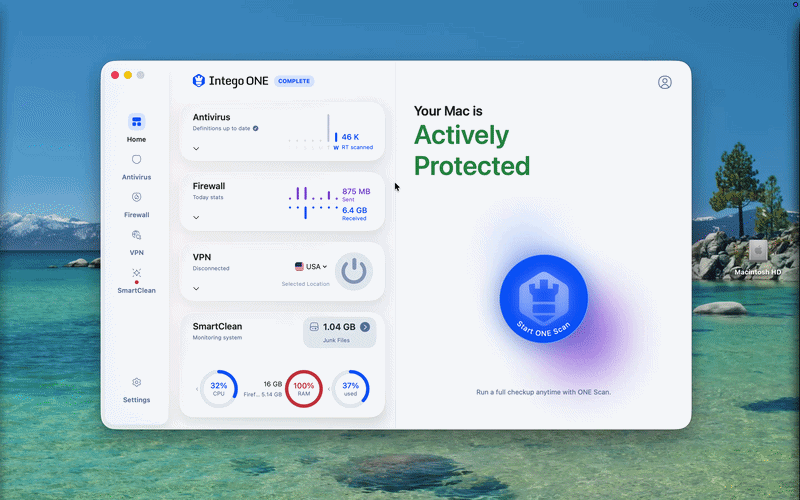Click the 46 K RT scanned value
800x500 pixels.
click(x=357, y=141)
